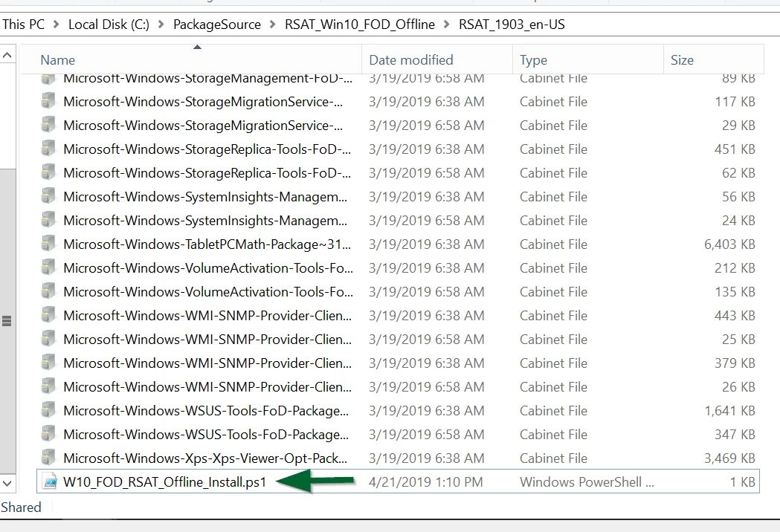Sort by the Type column header

(588, 59)
